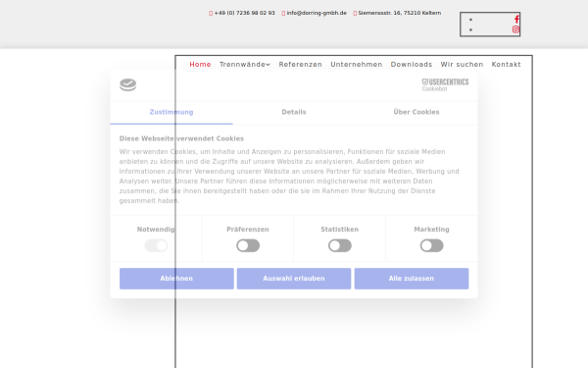
Task: Open the Wir suchen menu item
Action: (x=462, y=65)
